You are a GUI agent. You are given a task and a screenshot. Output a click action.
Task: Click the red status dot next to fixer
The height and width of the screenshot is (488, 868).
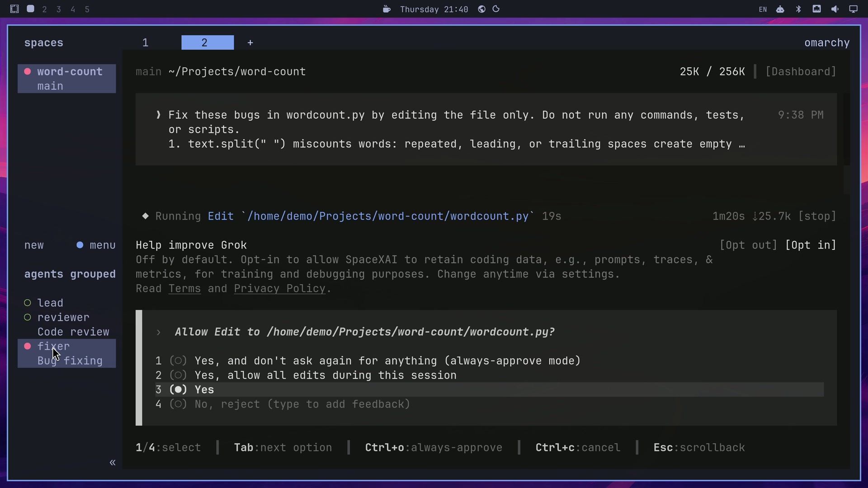[28, 346]
